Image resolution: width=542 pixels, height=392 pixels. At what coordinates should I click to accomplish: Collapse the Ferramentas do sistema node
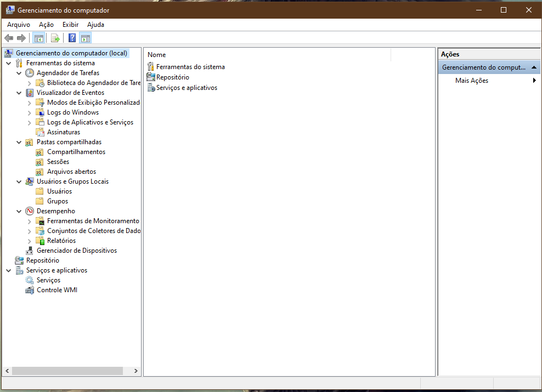(x=9, y=63)
